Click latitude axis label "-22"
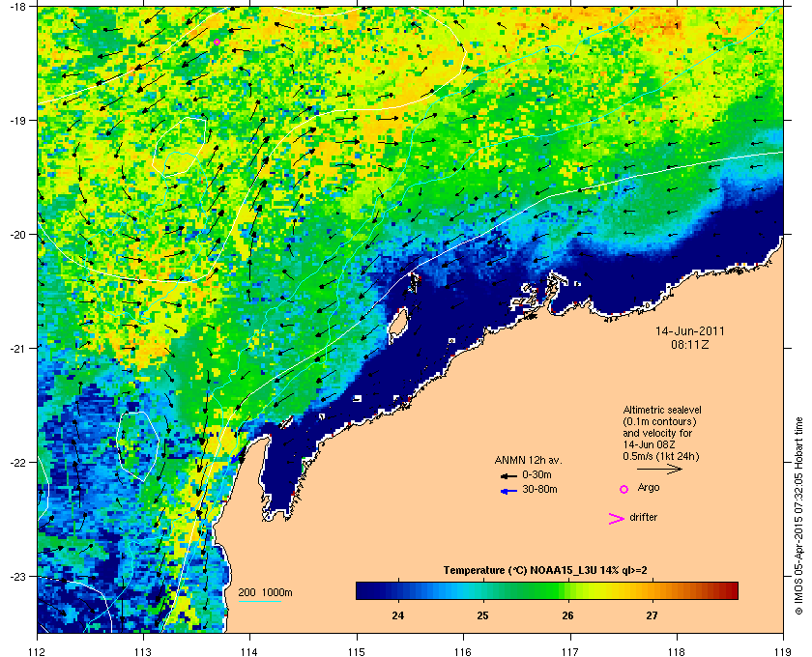 17,462
